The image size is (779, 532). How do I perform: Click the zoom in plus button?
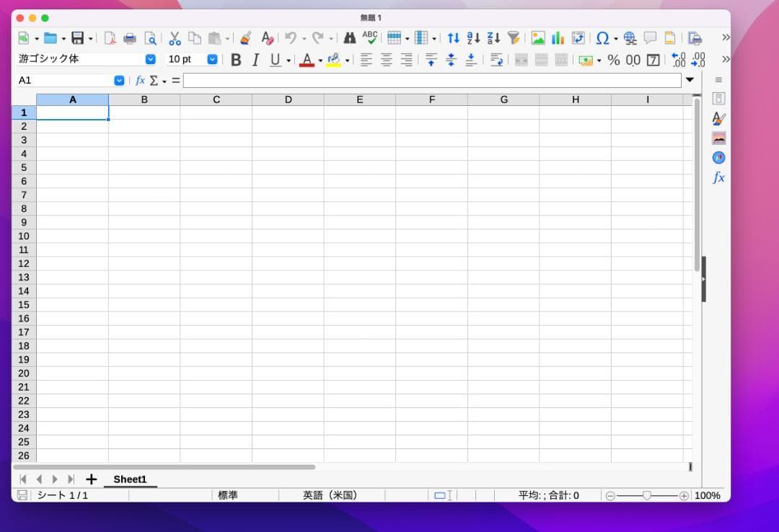tap(684, 496)
